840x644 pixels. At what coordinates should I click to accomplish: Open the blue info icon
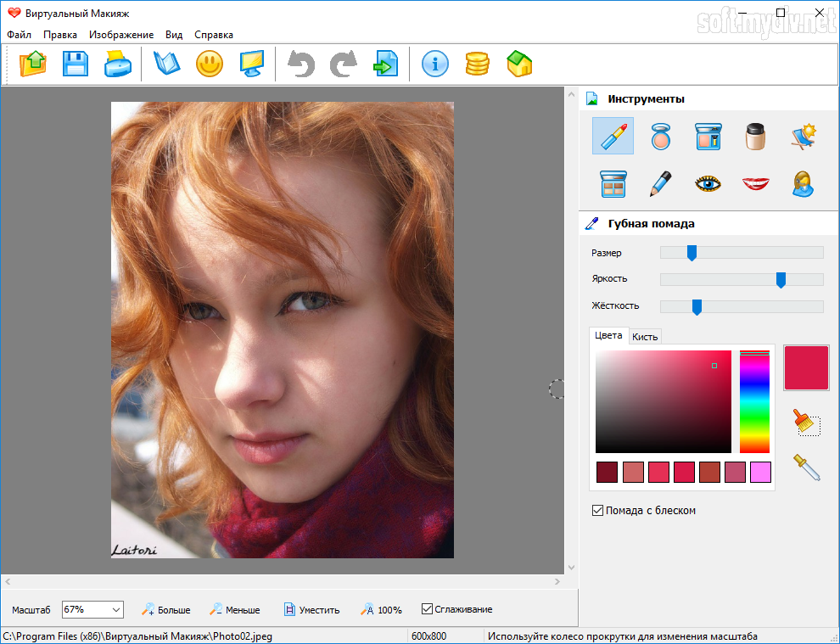tap(435, 64)
